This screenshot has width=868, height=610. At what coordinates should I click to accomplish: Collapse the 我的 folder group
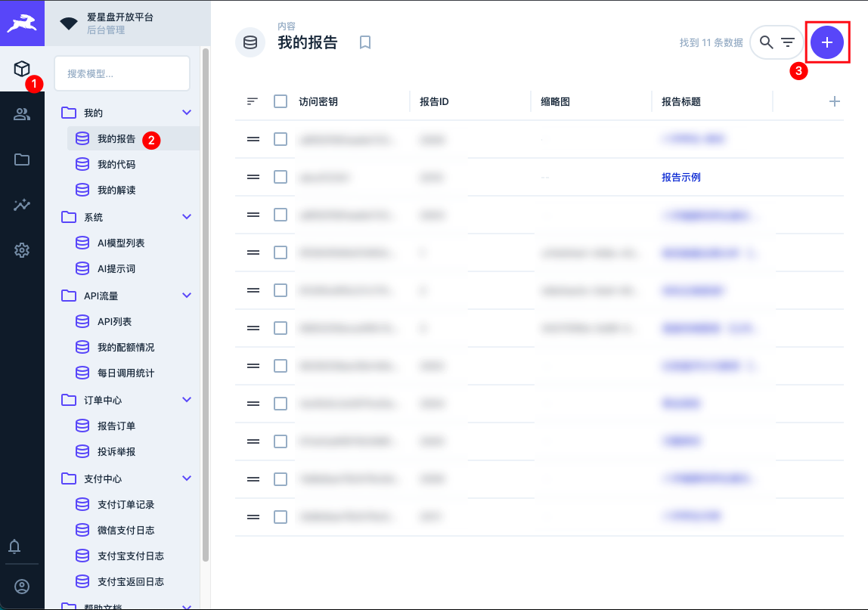click(187, 113)
